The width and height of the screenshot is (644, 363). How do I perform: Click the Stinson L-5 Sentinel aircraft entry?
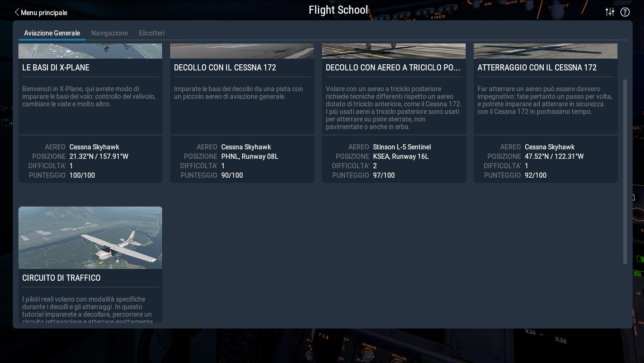point(402,147)
